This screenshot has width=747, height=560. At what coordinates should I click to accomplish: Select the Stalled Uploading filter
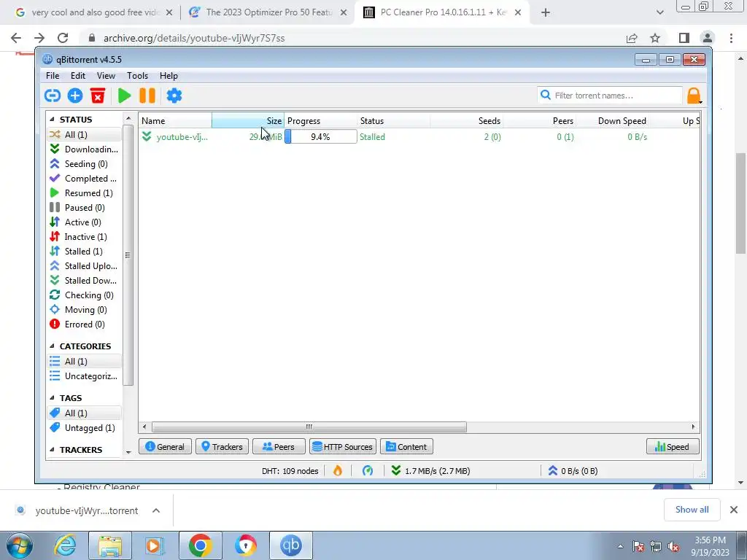point(85,266)
